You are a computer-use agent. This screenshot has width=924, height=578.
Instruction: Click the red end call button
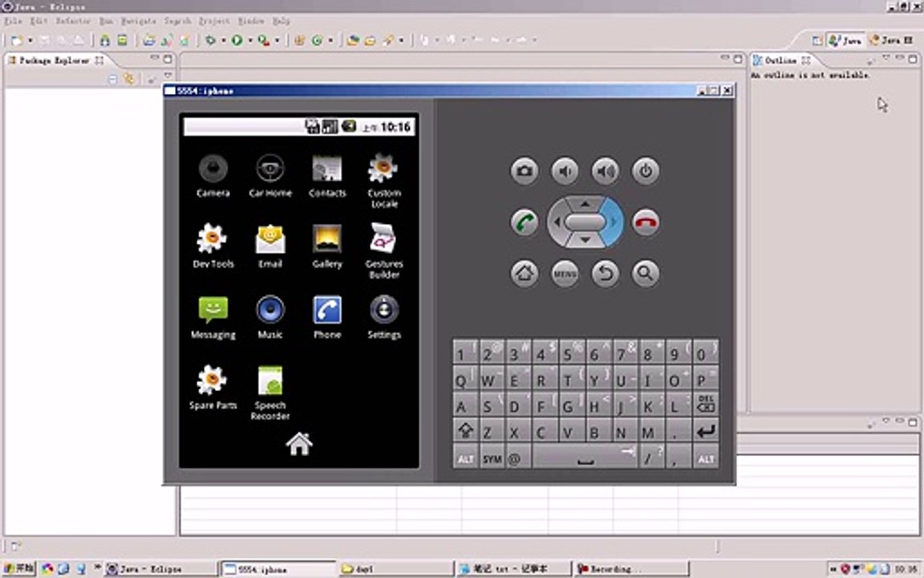point(646,222)
